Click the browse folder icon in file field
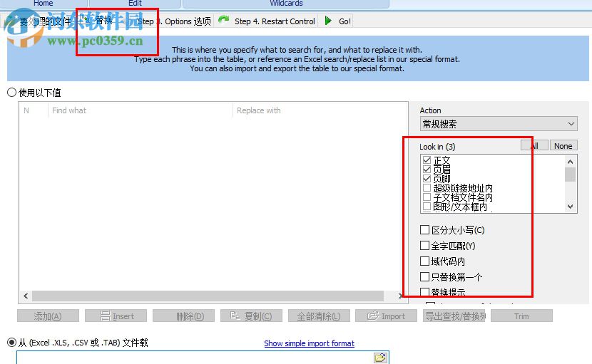 380,358
